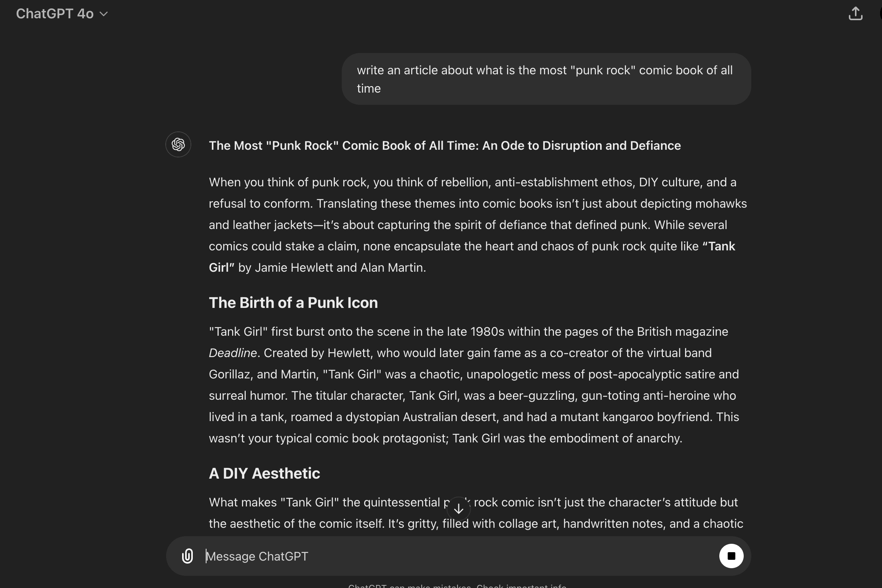Click the chevron arrow next to ChatGPT 4o
Screen dimensions: 882x588
(104, 14)
